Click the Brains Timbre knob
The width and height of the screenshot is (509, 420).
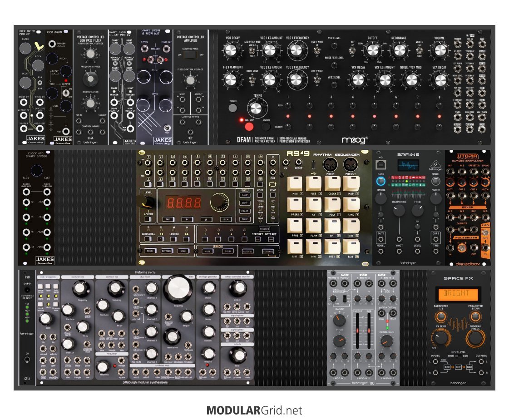click(x=381, y=198)
